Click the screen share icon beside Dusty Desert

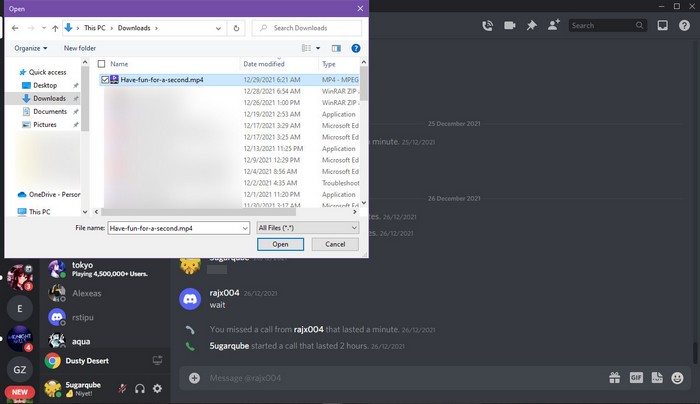[157, 360]
